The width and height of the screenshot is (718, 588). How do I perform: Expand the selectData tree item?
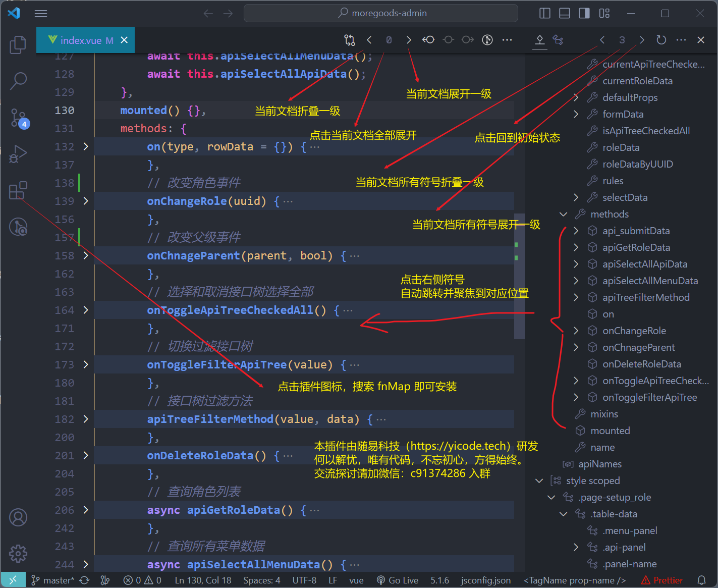(x=576, y=197)
